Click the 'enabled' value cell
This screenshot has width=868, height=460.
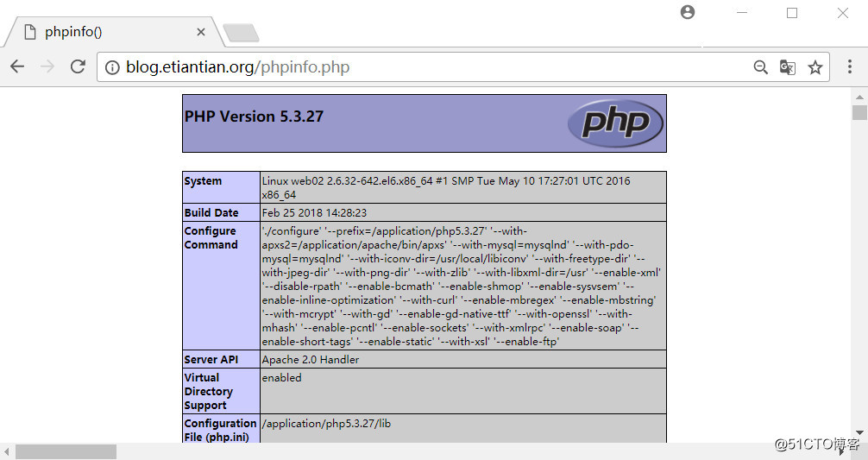[462, 391]
